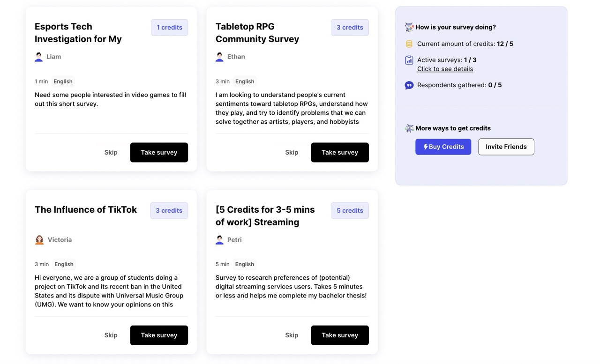This screenshot has height=364, width=600.
Task: Take The Influence of TikTok survey
Action: (x=159, y=335)
